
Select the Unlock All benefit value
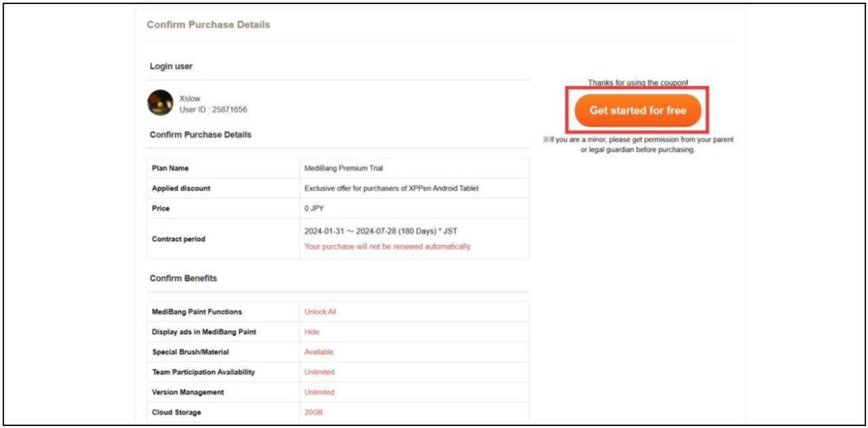(x=320, y=312)
